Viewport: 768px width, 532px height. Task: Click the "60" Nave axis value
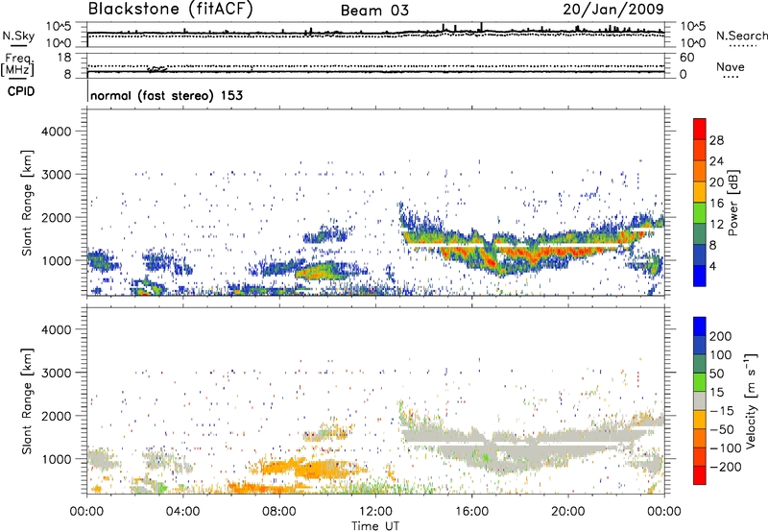686,58
